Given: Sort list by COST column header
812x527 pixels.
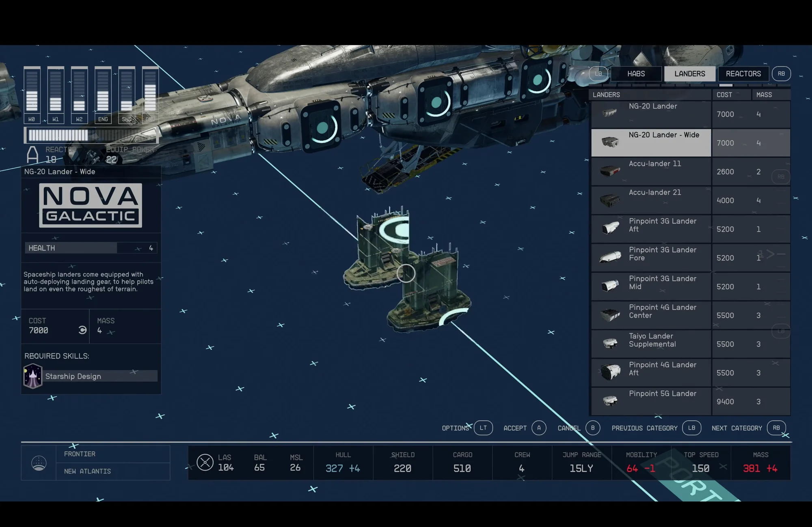Looking at the screenshot, I should tap(732, 95).
